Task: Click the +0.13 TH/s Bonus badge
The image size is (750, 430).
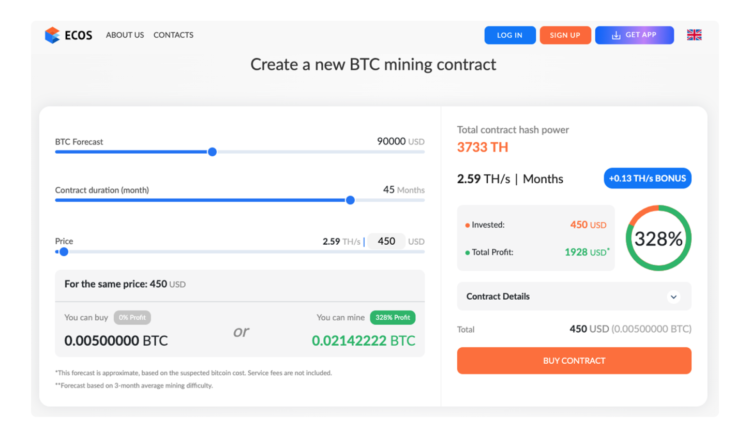Action: point(647,179)
